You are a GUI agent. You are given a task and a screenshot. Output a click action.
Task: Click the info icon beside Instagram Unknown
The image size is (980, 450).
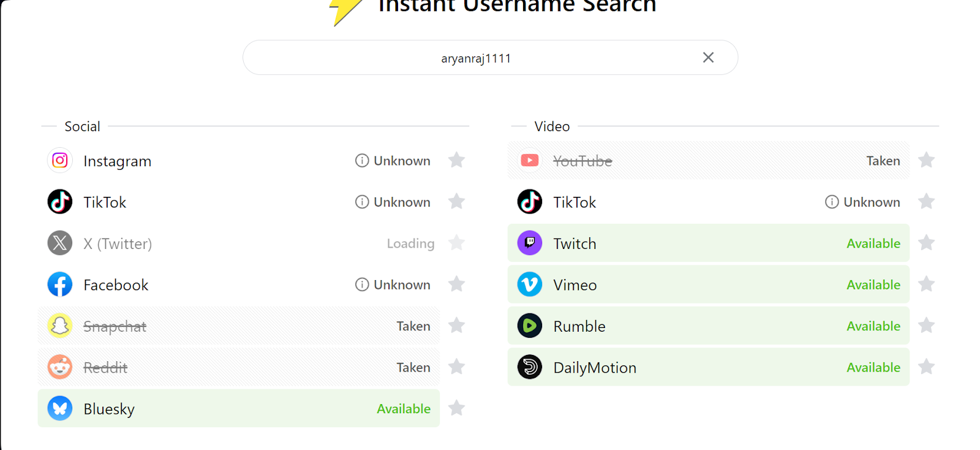tap(362, 161)
